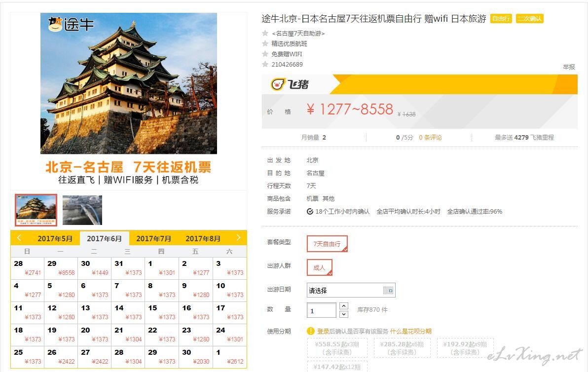
Task: Pick June 18 in the calendar
Action: 27,335
